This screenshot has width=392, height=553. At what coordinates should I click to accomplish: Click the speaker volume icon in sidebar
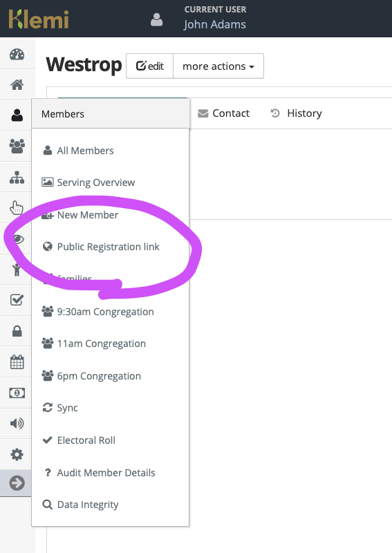tap(17, 423)
